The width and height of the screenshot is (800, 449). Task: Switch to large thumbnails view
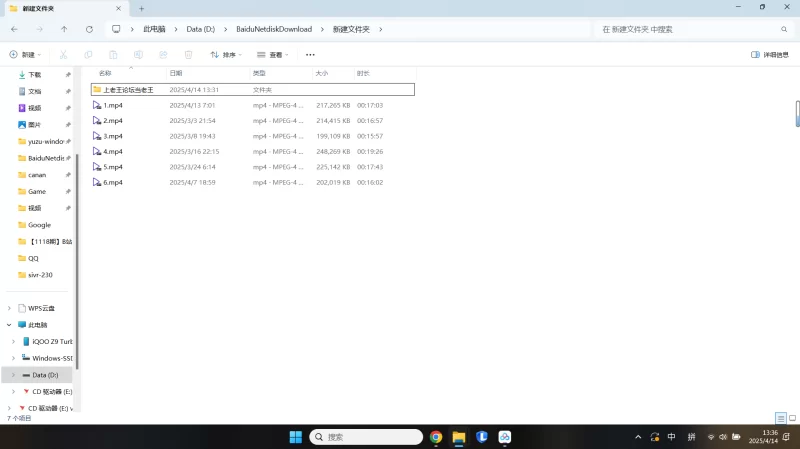[791, 417]
